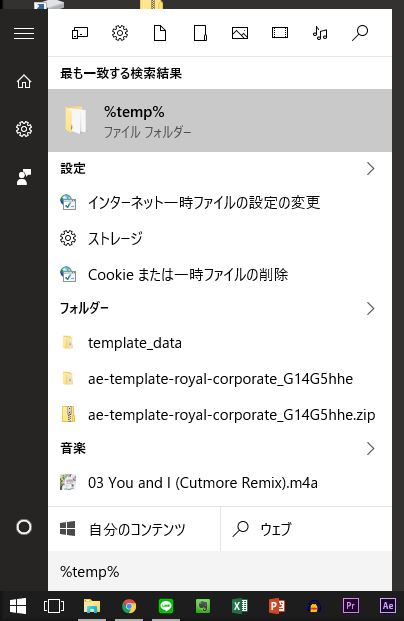Launch Premiere Pro from the taskbar
The image size is (404, 621).
coord(350,606)
